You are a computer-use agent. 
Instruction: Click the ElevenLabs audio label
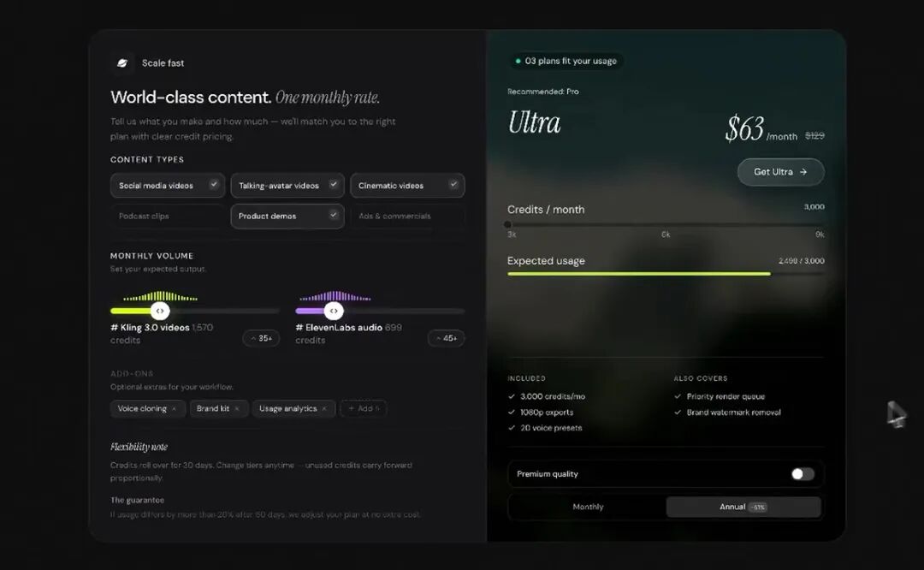(339, 328)
